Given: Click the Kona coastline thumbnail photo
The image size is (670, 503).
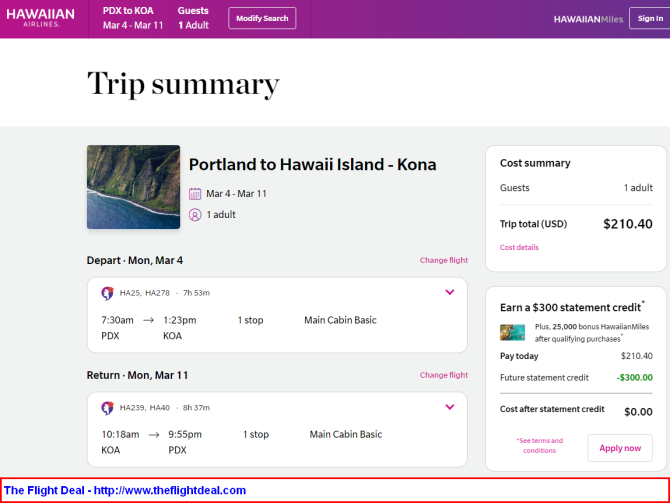Looking at the screenshot, I should 133,187.
